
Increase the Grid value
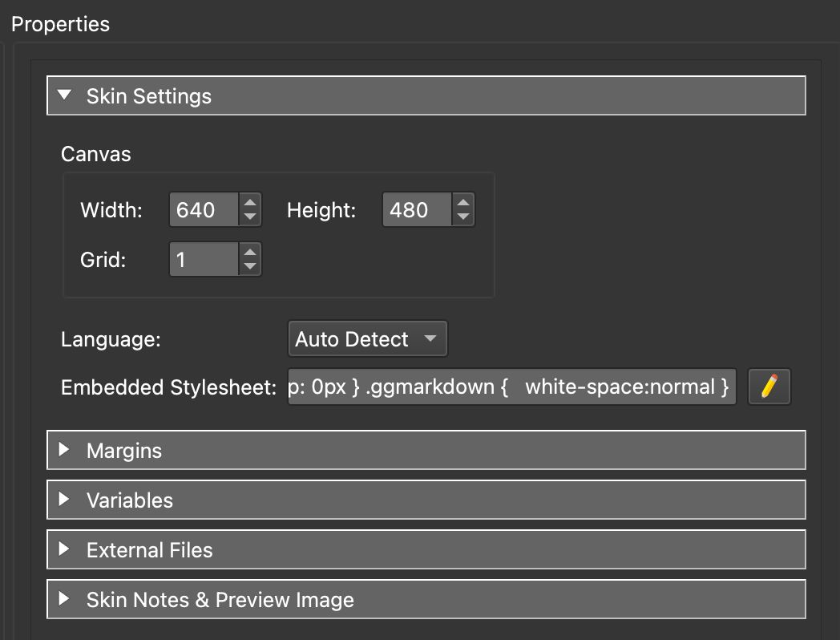[249, 253]
